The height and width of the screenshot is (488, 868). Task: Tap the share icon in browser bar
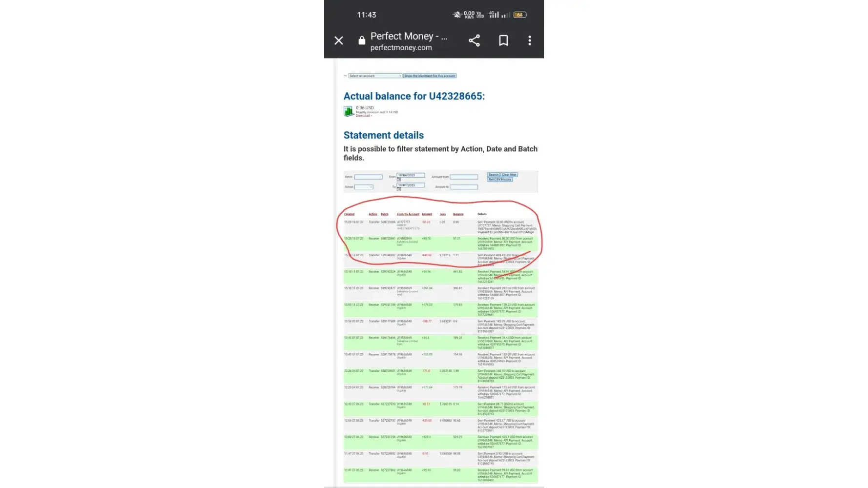click(474, 41)
